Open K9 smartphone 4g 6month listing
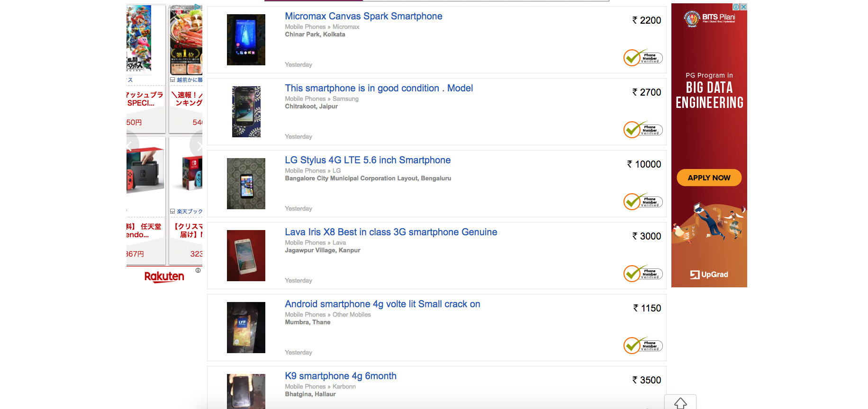The width and height of the screenshot is (868, 409). pos(340,376)
